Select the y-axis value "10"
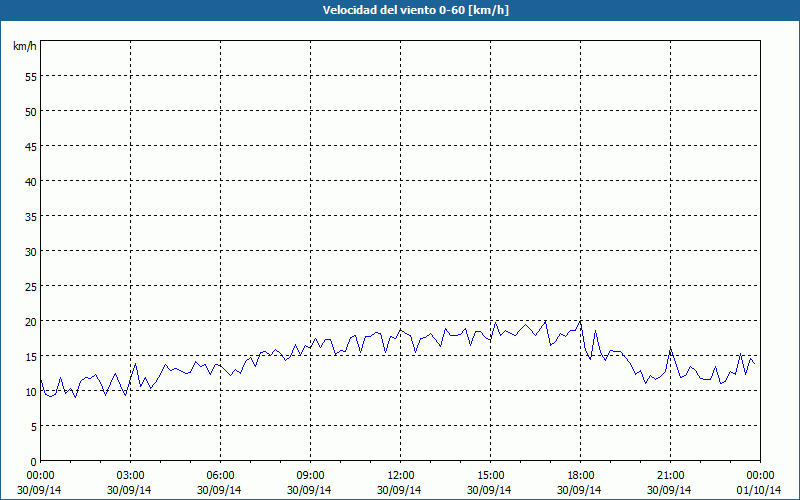The image size is (800, 500). click(x=31, y=392)
